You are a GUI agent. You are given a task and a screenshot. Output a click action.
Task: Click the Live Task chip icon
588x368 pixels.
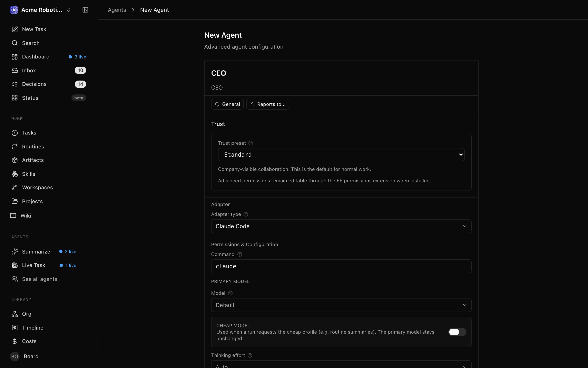pyautogui.click(x=14, y=265)
